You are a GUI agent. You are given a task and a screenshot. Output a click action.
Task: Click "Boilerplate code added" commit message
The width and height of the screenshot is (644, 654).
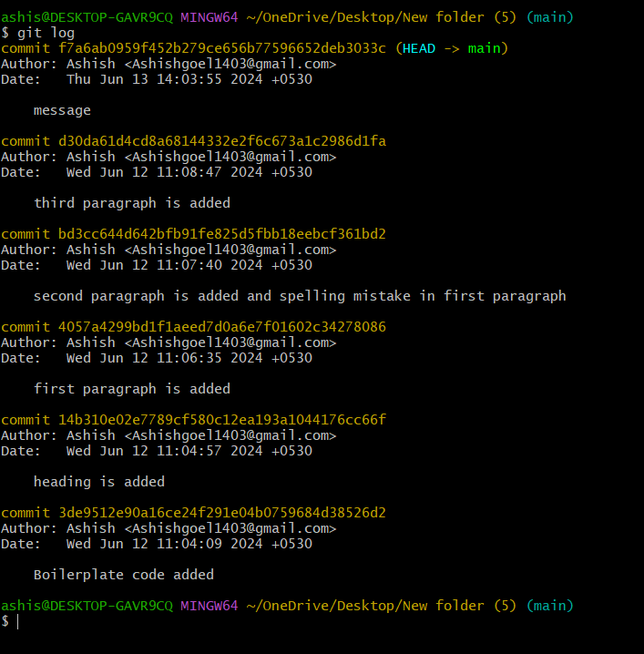click(x=124, y=575)
